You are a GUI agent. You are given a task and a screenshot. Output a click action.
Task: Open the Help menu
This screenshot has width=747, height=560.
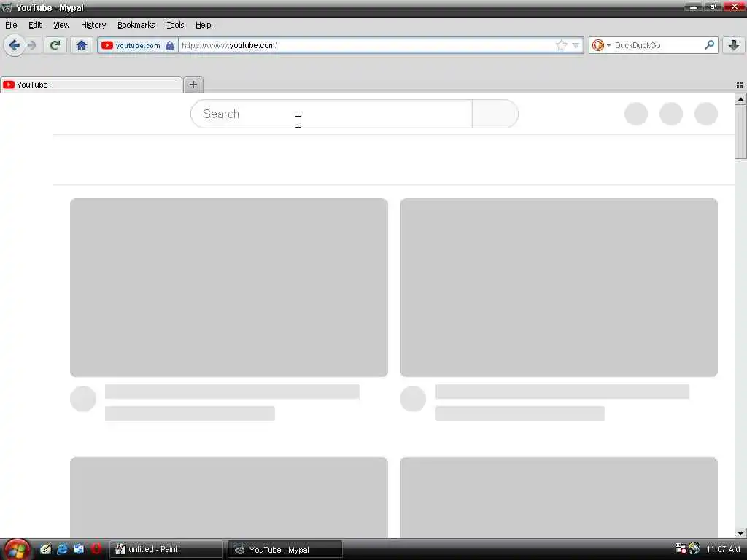(x=204, y=25)
